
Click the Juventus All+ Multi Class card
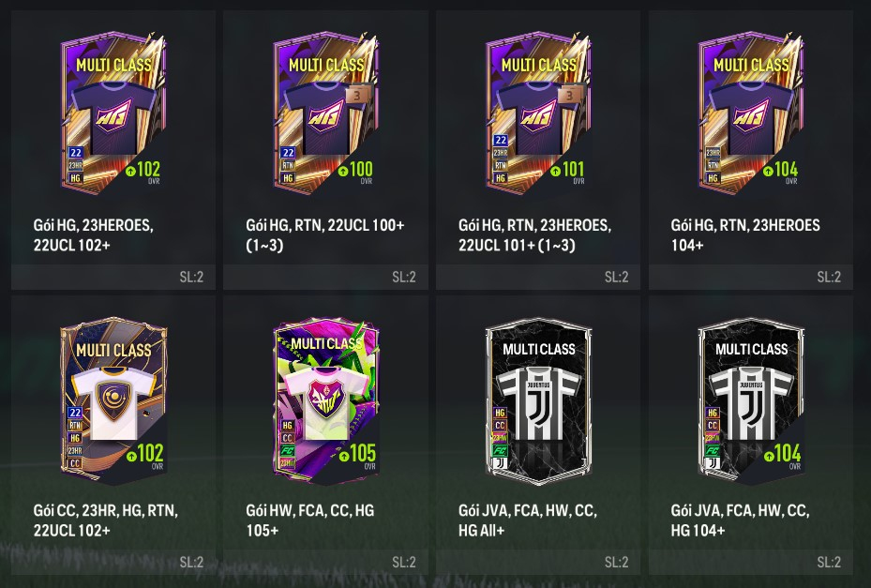(x=538, y=400)
